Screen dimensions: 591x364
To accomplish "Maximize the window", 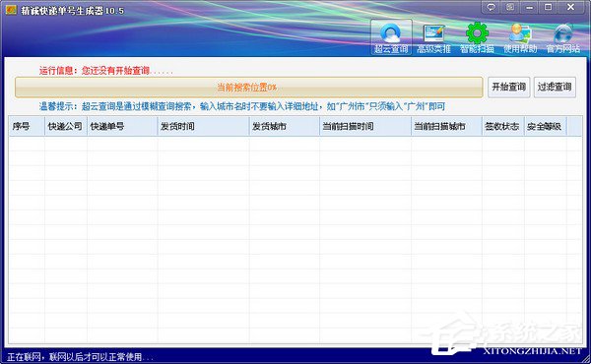I will pos(549,7).
